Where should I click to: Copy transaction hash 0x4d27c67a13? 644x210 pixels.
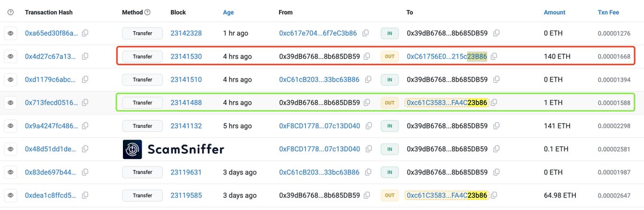tap(85, 56)
